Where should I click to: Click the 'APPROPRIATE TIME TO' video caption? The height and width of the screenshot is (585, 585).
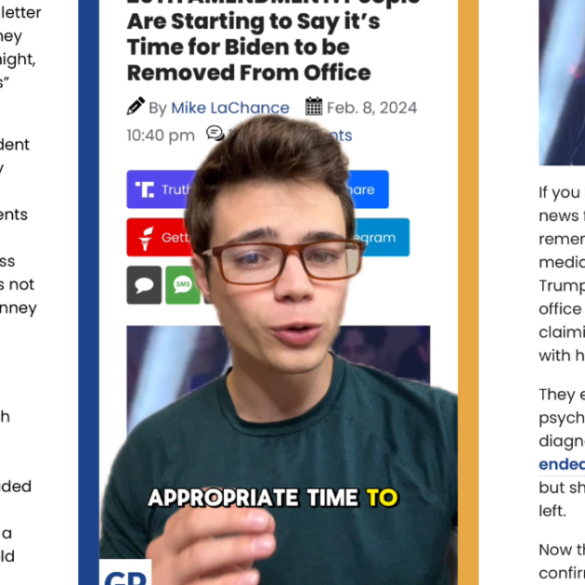(273, 498)
